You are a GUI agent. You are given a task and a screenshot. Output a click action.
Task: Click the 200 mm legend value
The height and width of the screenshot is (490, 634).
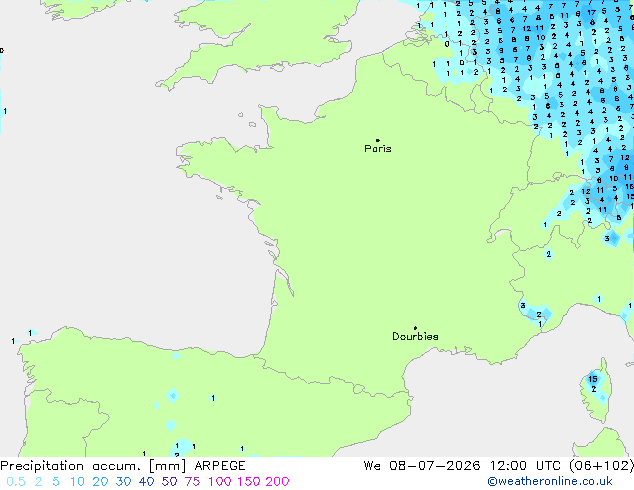point(277,482)
